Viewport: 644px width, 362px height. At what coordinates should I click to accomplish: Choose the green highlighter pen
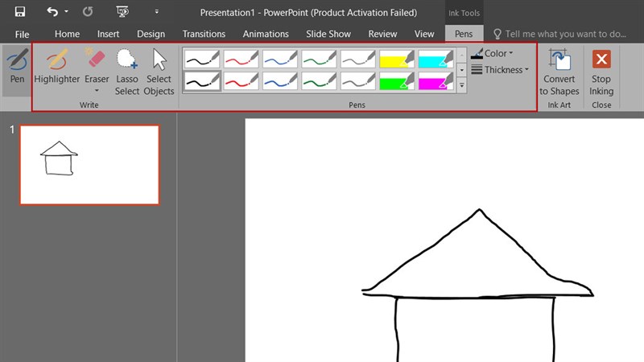(x=397, y=81)
